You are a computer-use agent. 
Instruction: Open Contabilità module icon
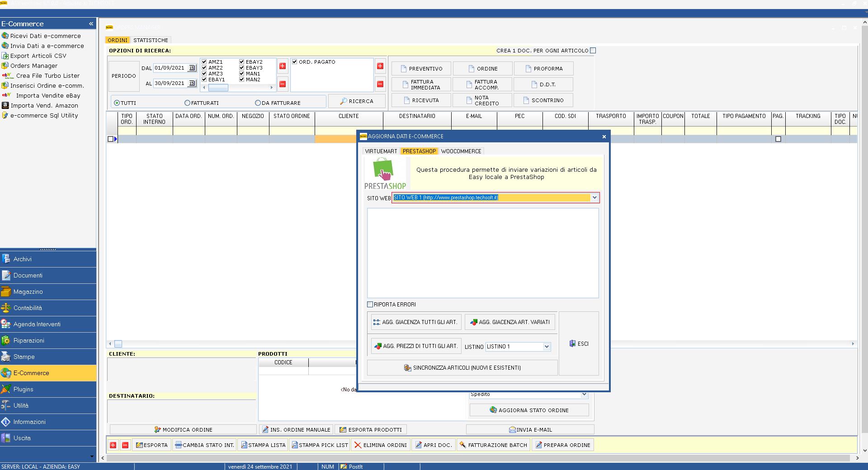pos(6,308)
